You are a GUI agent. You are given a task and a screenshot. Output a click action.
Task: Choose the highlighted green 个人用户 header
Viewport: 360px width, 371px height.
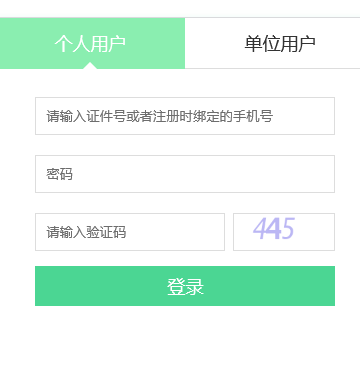(92, 43)
